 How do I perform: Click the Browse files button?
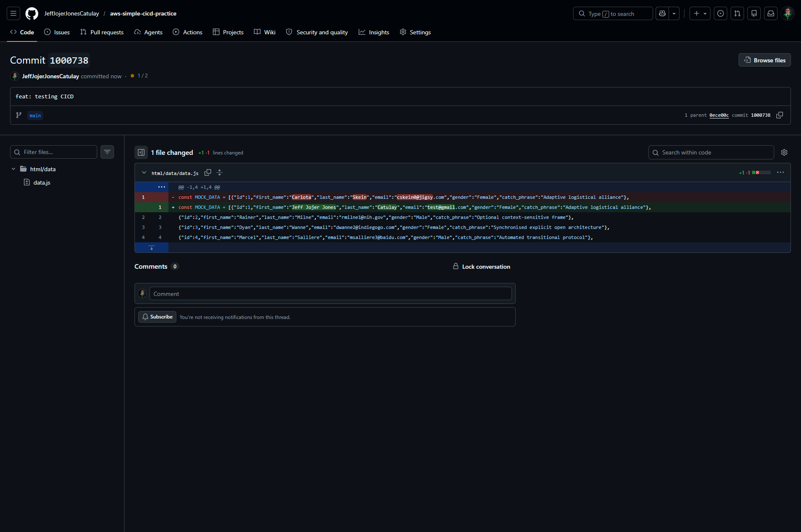(x=764, y=60)
